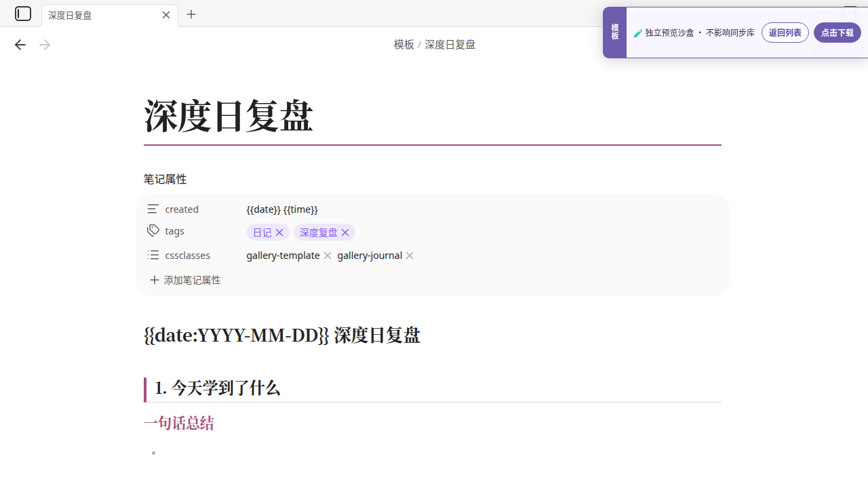Navigate forward with the right arrow
Viewport: 868px width, 488px height.
[x=45, y=45]
